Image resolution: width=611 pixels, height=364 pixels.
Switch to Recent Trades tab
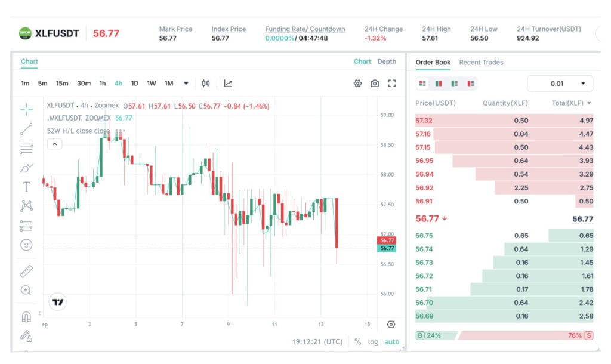tap(481, 62)
